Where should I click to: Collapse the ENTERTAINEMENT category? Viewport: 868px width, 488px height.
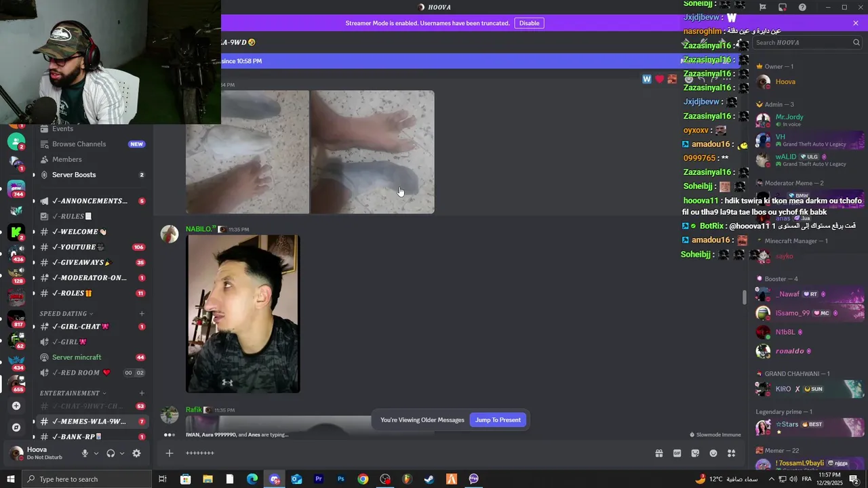tap(73, 393)
